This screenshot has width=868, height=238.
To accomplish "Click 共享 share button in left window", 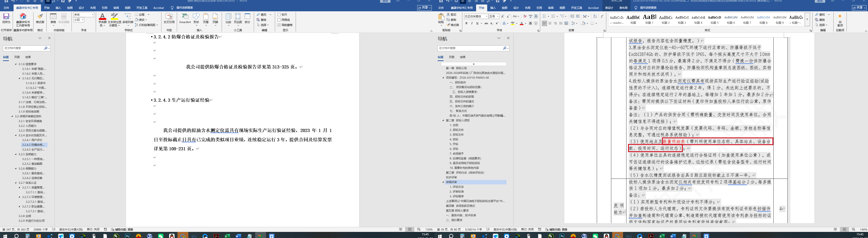I will pyautogui.click(x=424, y=8).
